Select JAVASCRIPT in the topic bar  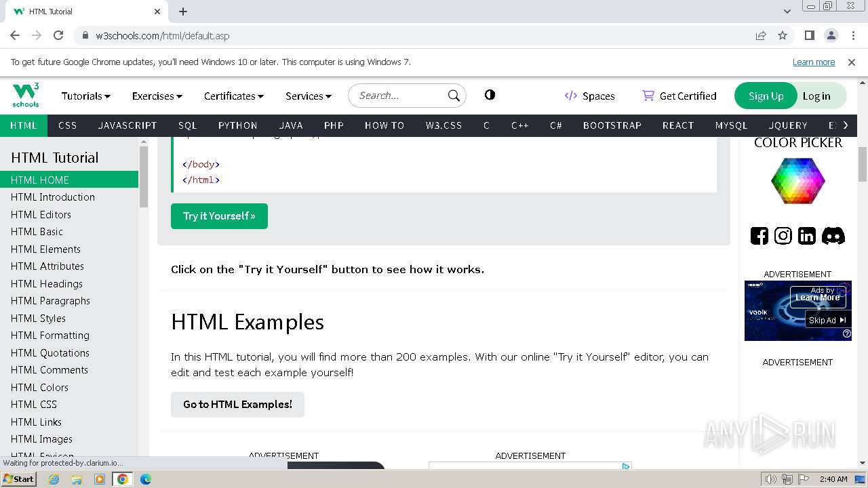127,125
